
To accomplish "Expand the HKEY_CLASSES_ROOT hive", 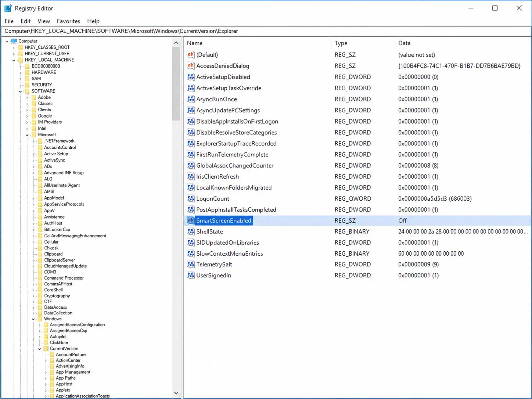I will tap(14, 48).
